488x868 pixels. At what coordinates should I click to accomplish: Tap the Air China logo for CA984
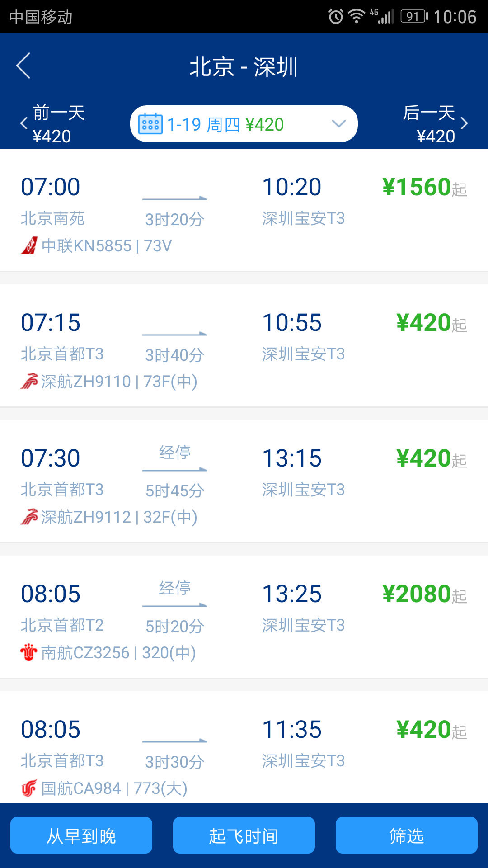(29, 788)
